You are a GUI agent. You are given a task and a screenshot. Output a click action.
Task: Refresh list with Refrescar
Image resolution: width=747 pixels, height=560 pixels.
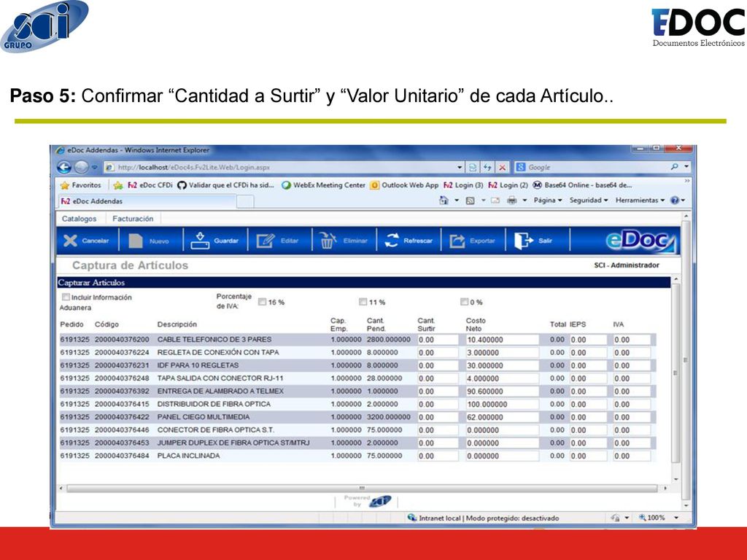pyautogui.click(x=409, y=241)
